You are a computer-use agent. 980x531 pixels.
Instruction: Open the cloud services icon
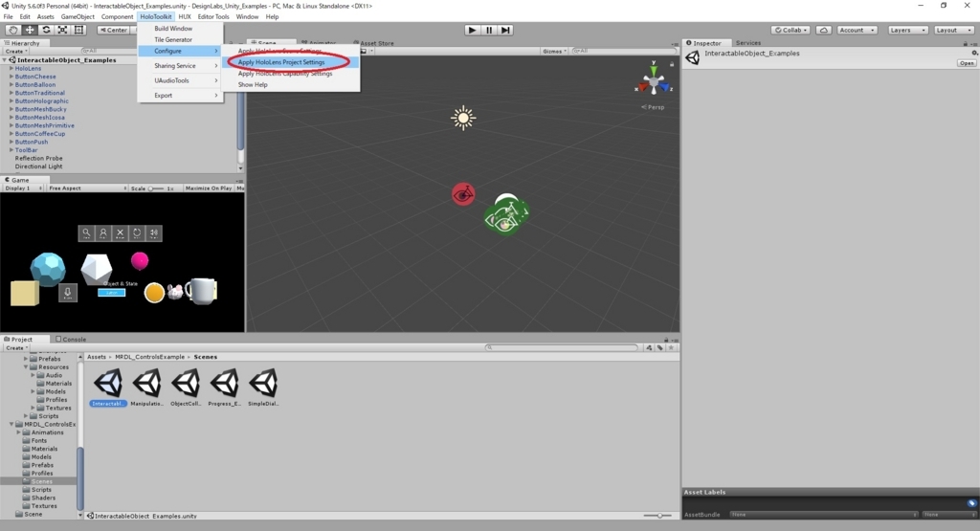tap(824, 30)
